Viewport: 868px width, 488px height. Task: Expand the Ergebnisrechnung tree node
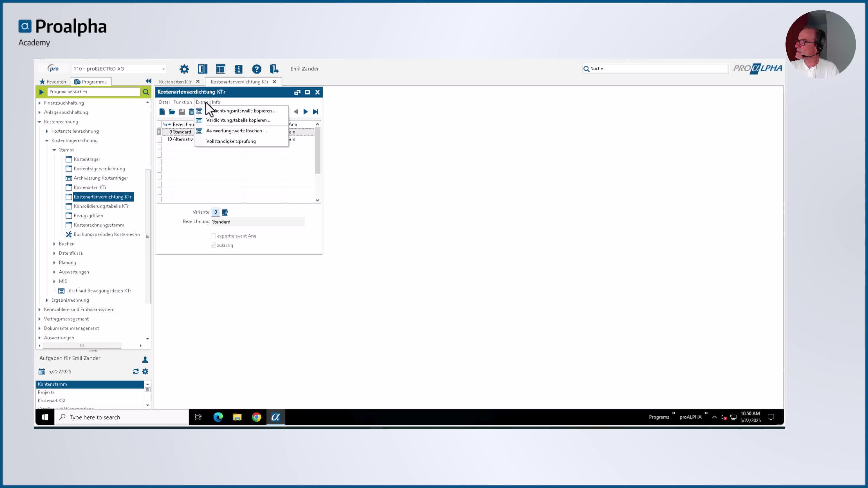pyautogui.click(x=47, y=300)
